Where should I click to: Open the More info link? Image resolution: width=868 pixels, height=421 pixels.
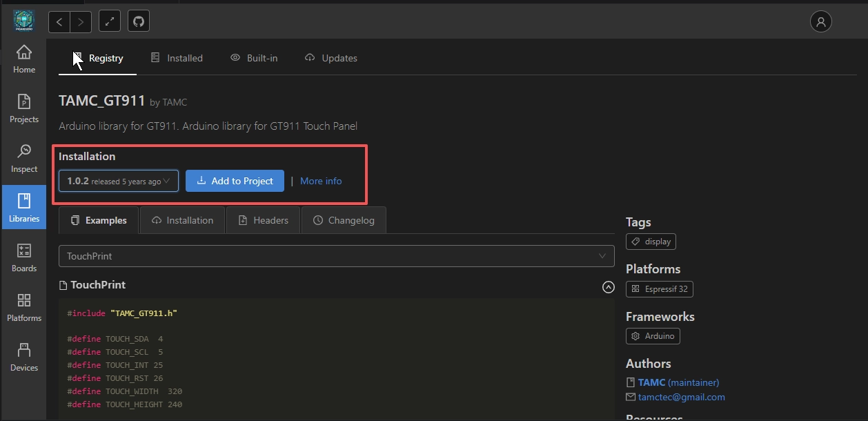tap(321, 181)
